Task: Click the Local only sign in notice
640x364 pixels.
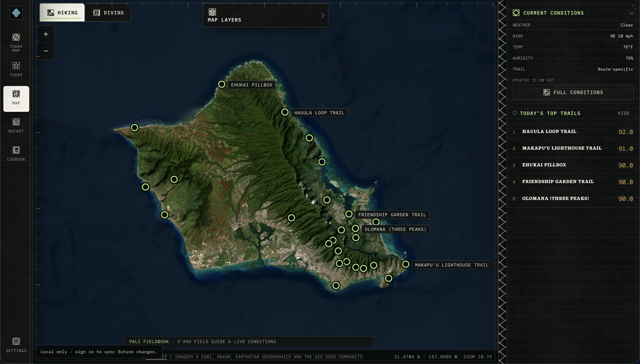Action: tap(99, 352)
